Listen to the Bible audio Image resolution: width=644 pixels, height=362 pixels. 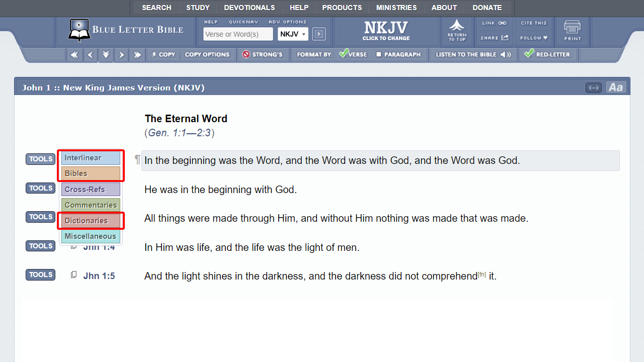(x=473, y=55)
